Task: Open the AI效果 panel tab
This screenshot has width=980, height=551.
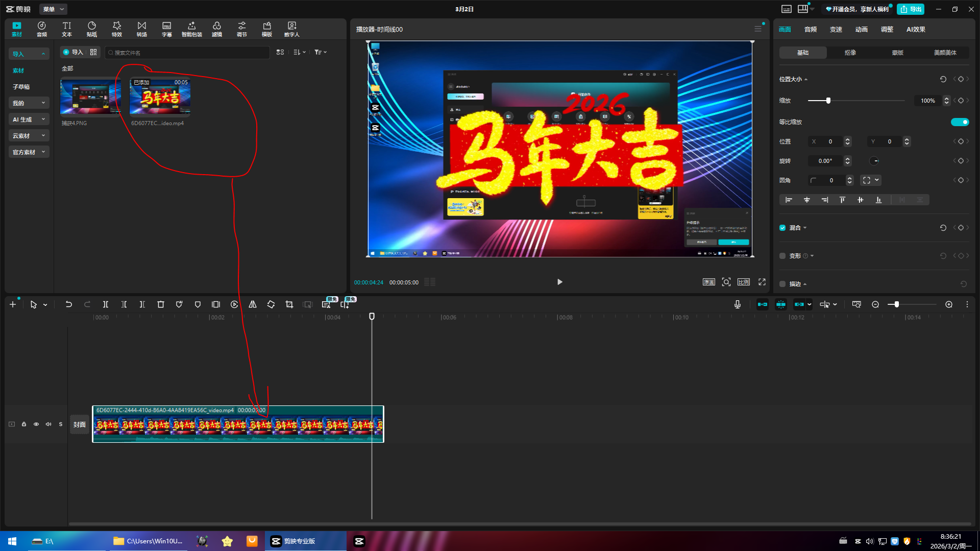Action: (915, 29)
